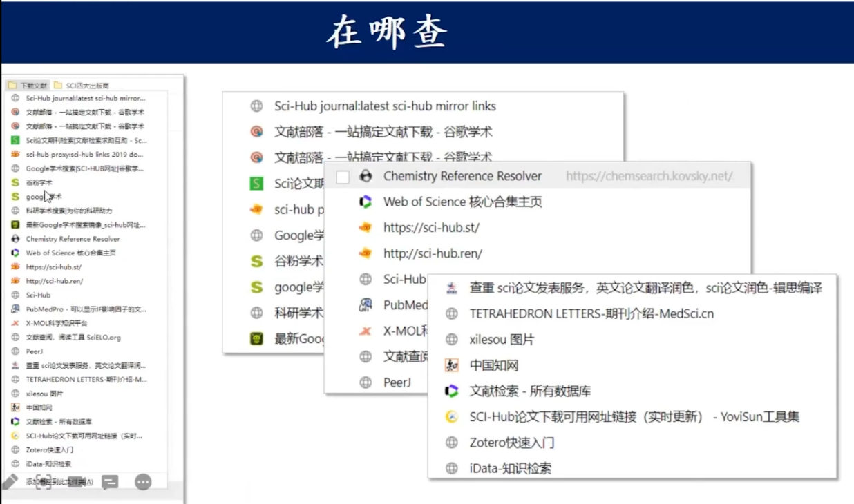Click 查重 sci论文 favicon in left bookmark menu

15,365
